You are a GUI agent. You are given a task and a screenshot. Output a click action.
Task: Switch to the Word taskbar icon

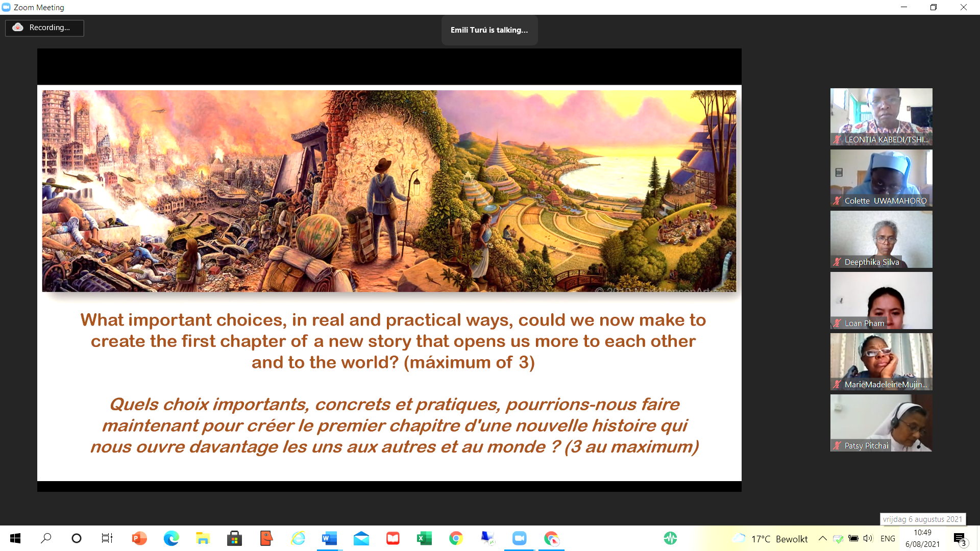pos(329,538)
